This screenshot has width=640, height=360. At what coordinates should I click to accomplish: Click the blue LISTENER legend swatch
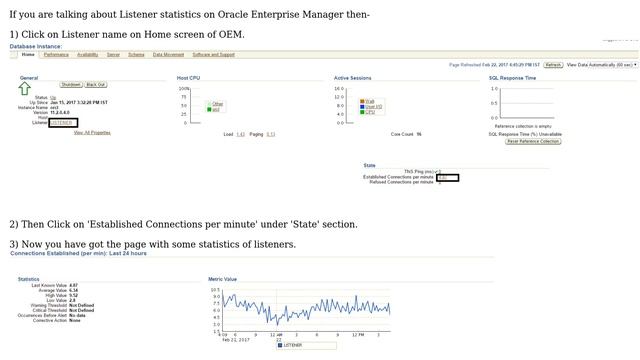[280, 345]
